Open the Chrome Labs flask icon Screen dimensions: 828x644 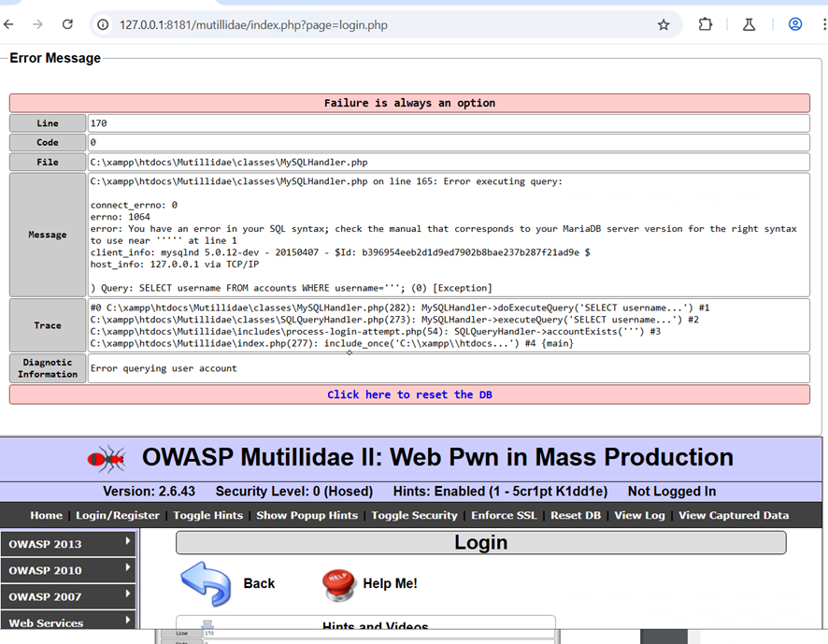click(749, 24)
